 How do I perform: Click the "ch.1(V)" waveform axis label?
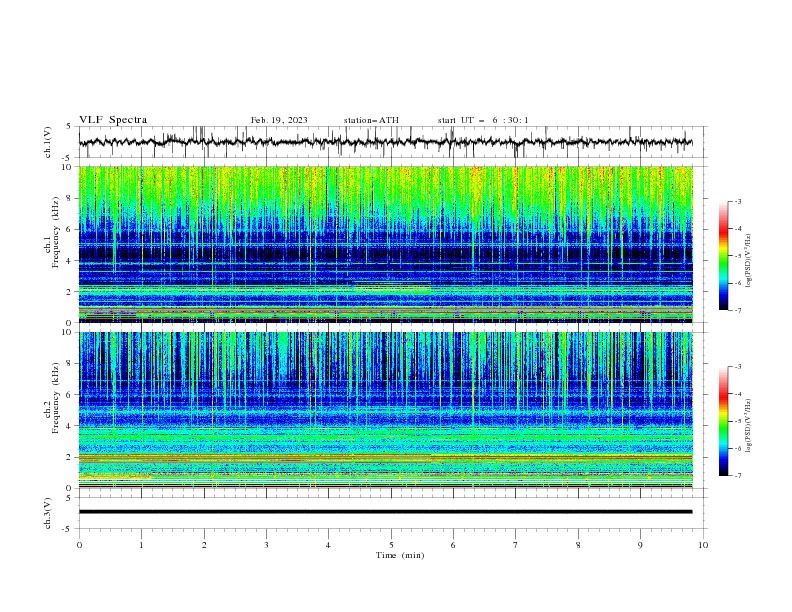tap(48, 142)
